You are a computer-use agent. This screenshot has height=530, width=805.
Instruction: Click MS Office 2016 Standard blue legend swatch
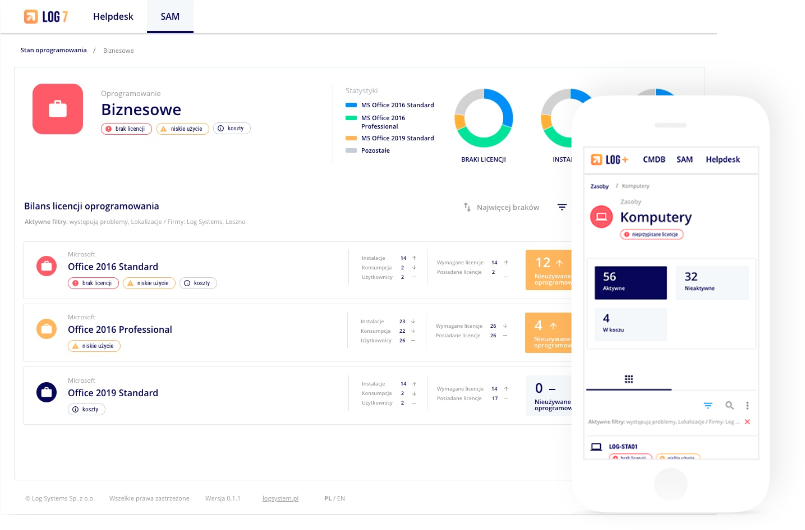pyautogui.click(x=351, y=105)
